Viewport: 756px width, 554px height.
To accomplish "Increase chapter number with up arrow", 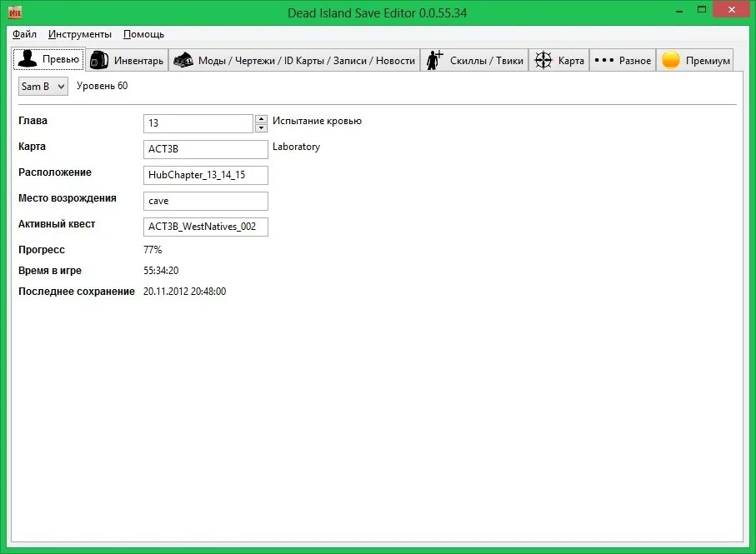I will tap(261, 118).
